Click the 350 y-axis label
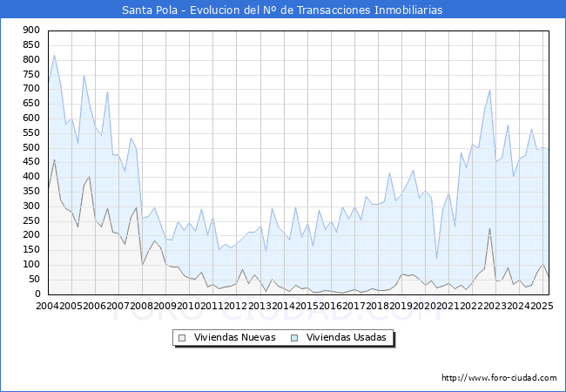This screenshot has height=392, width=566. point(31,192)
